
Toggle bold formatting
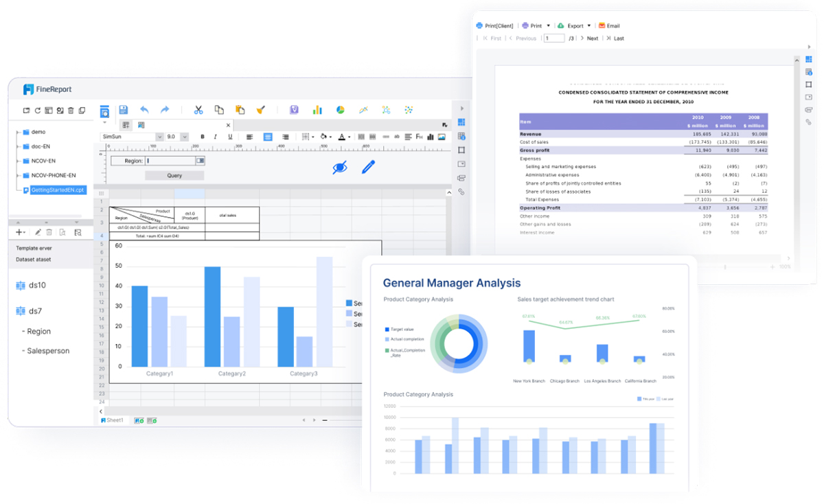pyautogui.click(x=203, y=137)
